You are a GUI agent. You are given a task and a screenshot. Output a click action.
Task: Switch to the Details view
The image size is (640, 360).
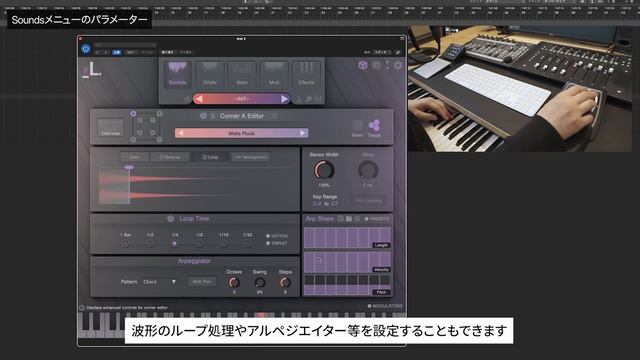click(374, 128)
